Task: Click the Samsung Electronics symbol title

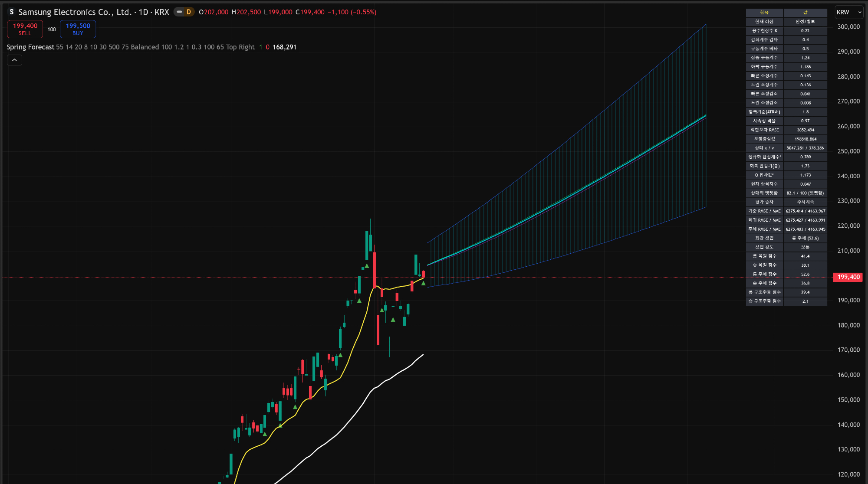Action: tap(75, 12)
